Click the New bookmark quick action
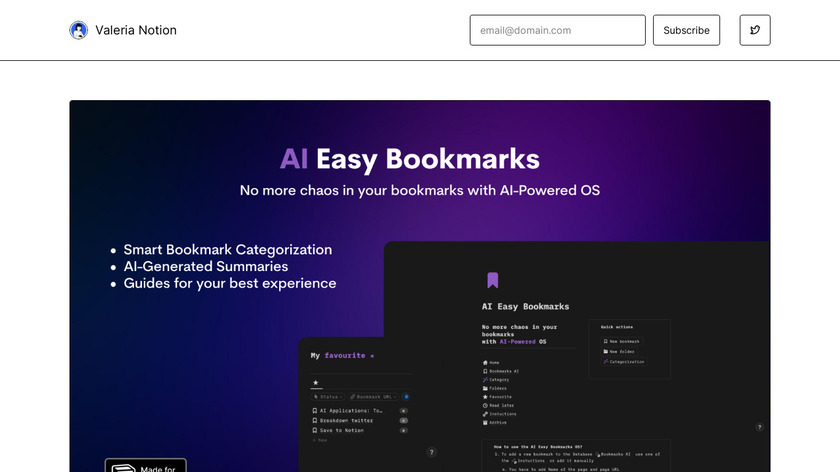 click(621, 341)
